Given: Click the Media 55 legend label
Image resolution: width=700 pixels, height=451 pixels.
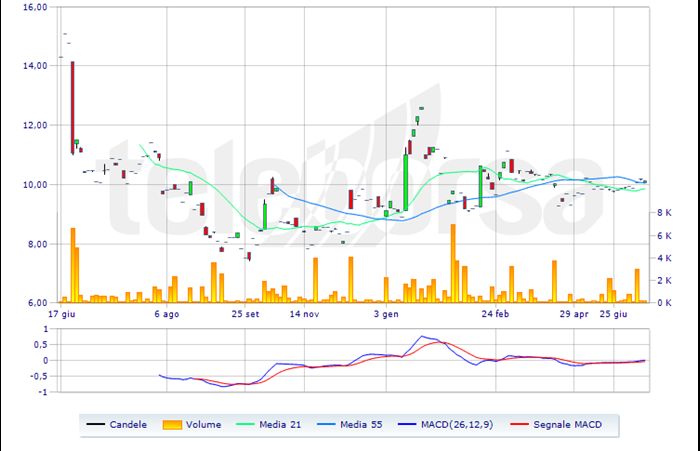Looking at the screenshot, I should [361, 425].
